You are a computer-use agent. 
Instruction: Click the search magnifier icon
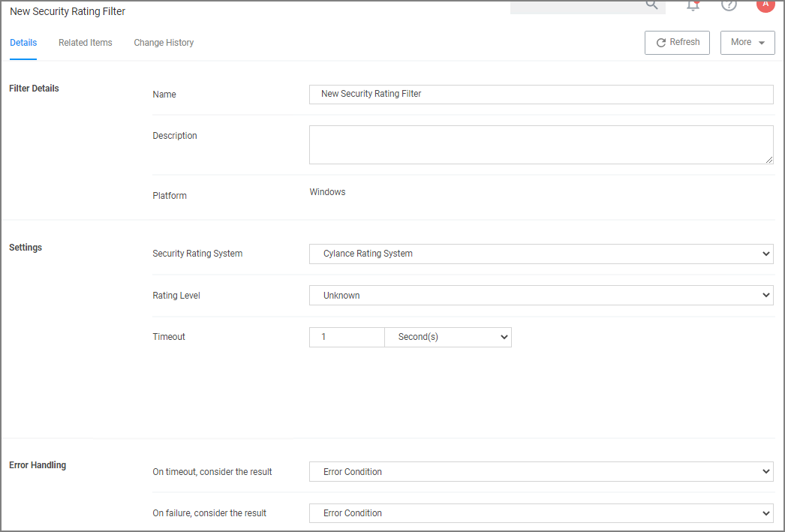tap(651, 5)
